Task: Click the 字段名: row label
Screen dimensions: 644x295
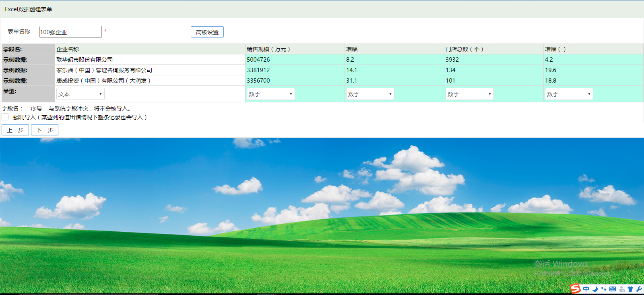Action: (x=12, y=49)
